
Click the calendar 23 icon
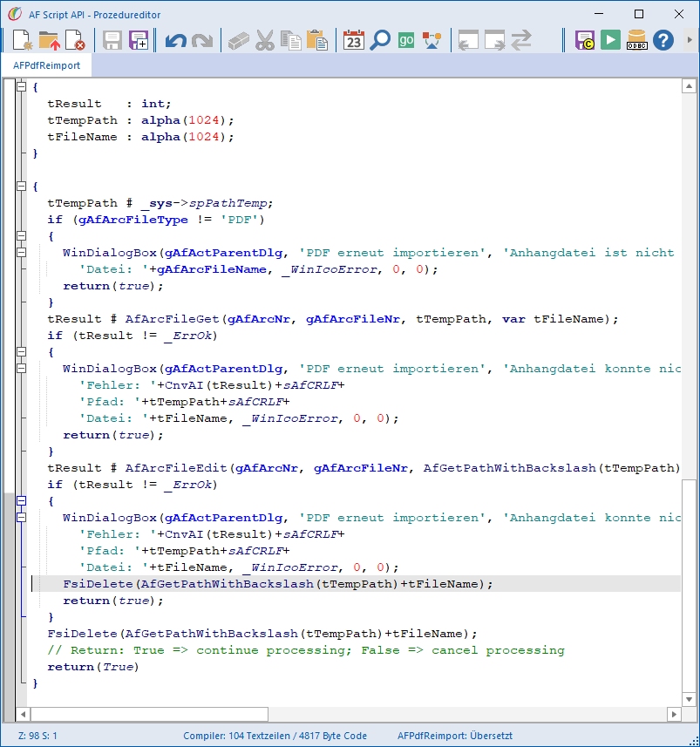click(x=354, y=40)
